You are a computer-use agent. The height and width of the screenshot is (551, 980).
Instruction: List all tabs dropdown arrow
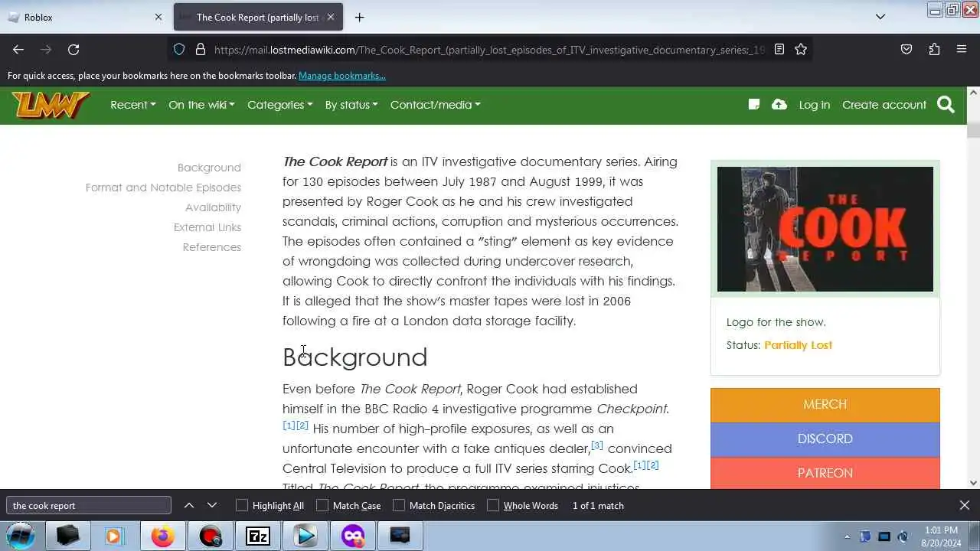(x=880, y=17)
